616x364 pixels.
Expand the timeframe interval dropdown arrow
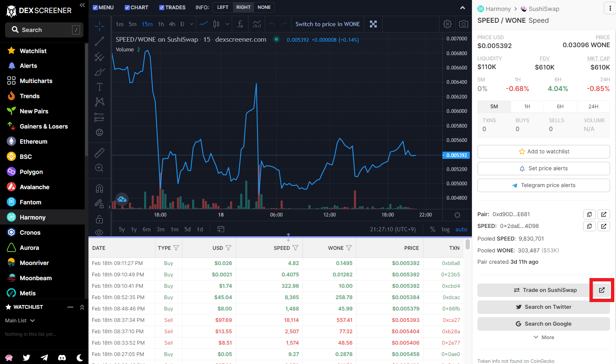pos(192,24)
